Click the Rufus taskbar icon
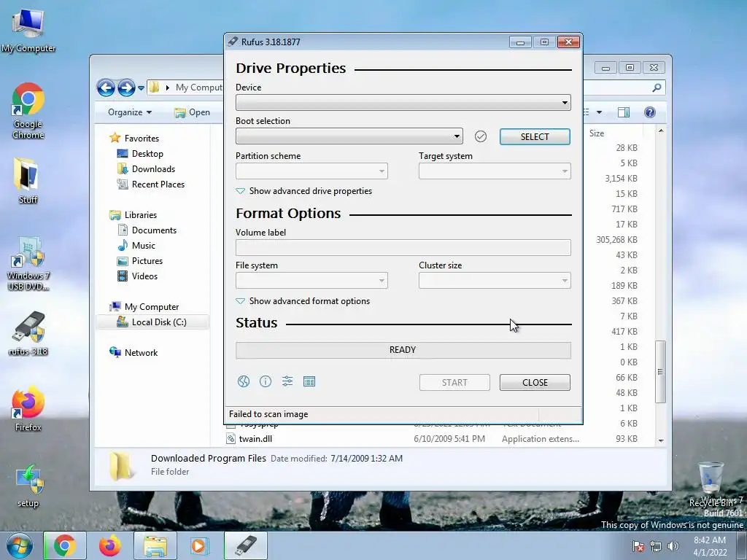The height and width of the screenshot is (560, 747). point(246,545)
